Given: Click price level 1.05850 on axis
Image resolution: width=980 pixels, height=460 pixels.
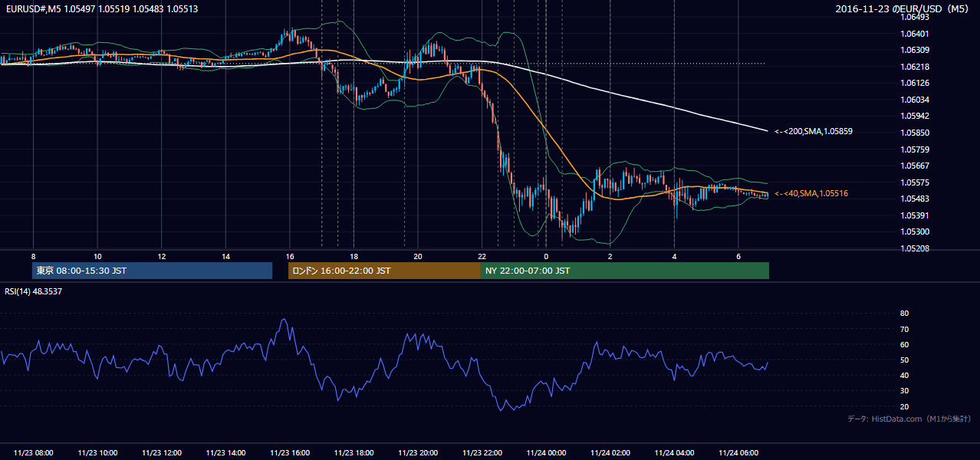Looking at the screenshot, I should click(915, 133).
